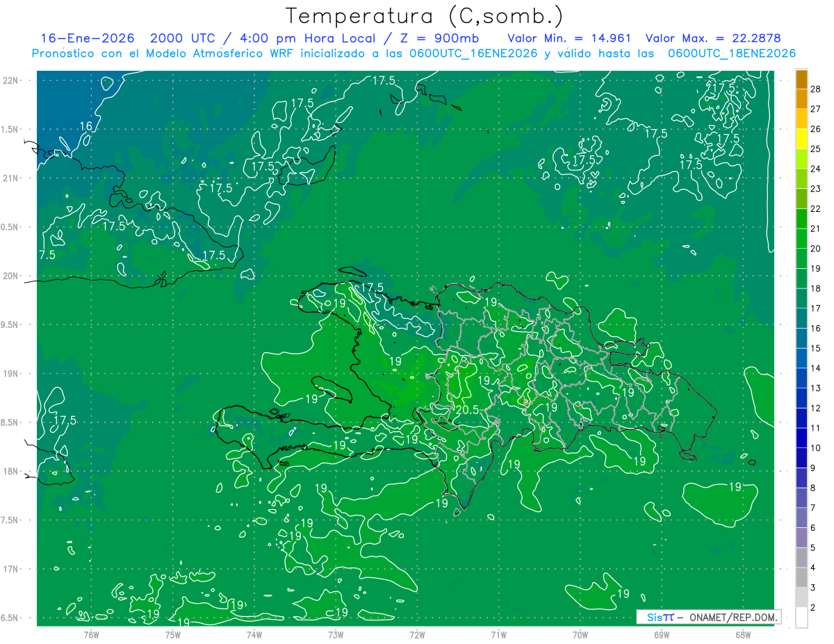
Task: Click the '0600UTC_18ENE2026' valid-until time
Action: tap(732, 53)
